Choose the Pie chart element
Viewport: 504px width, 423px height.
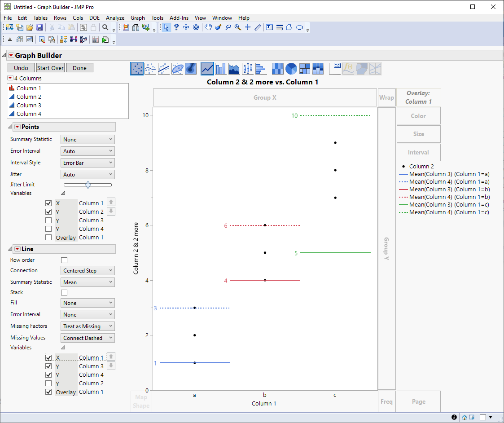tap(291, 69)
